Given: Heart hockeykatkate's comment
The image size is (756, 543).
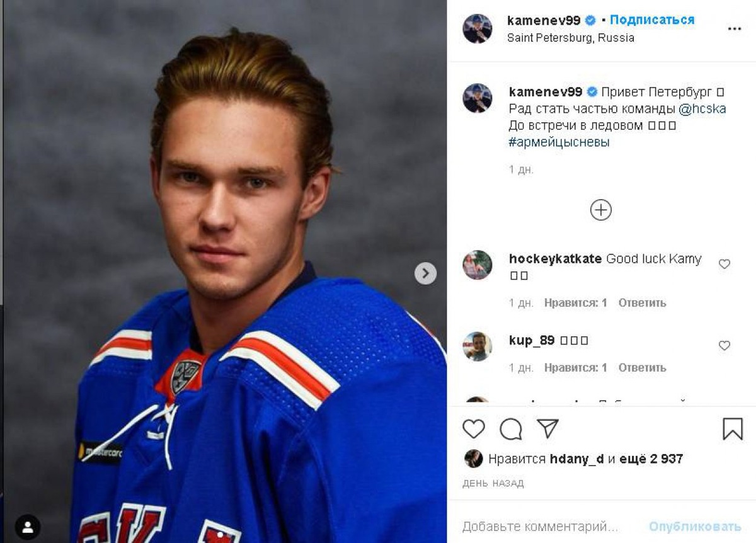Looking at the screenshot, I should 724,264.
